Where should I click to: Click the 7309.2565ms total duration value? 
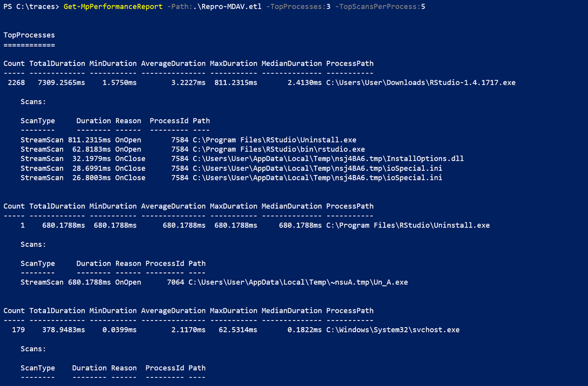click(x=61, y=83)
